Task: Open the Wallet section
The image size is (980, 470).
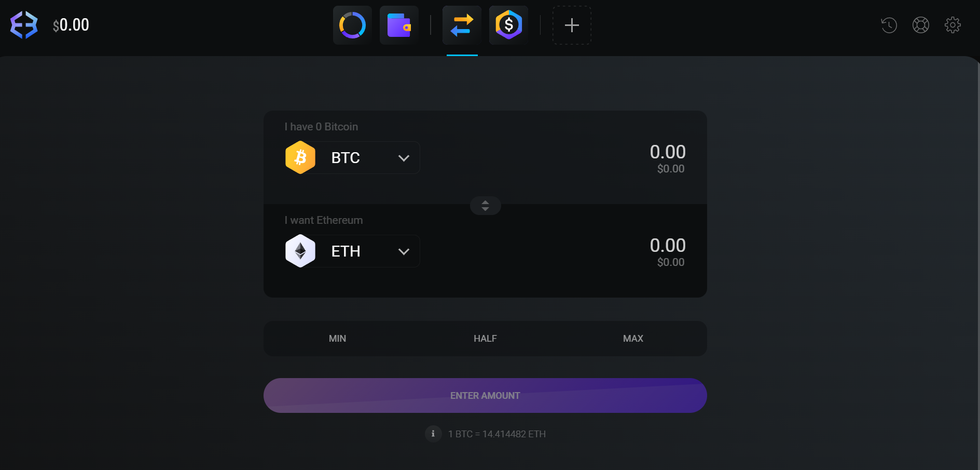Action: (399, 24)
